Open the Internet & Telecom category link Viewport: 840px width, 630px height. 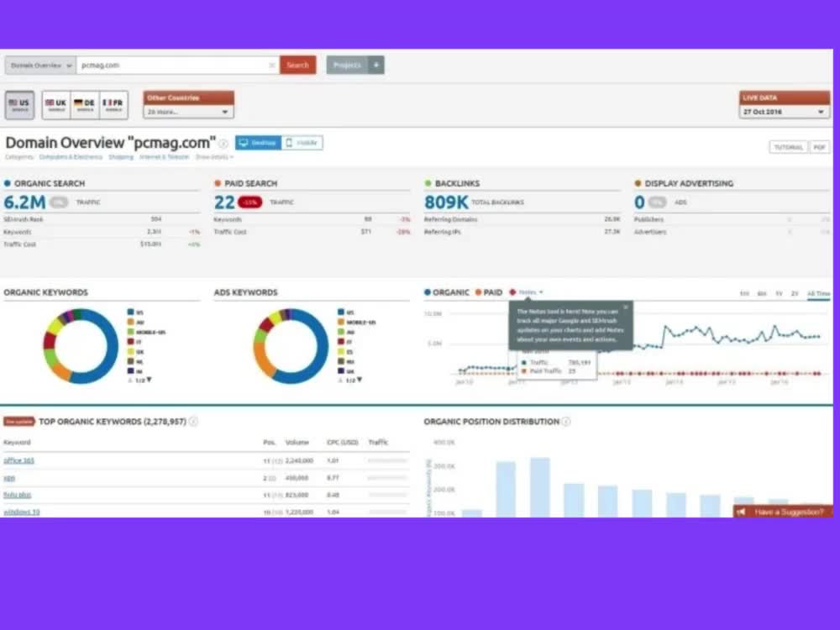165,158
